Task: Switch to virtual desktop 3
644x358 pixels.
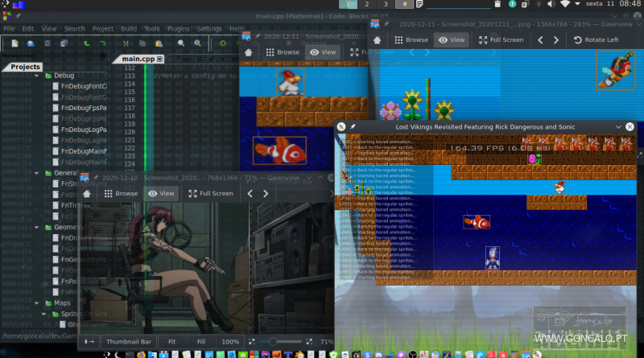Action: tap(386, 4)
